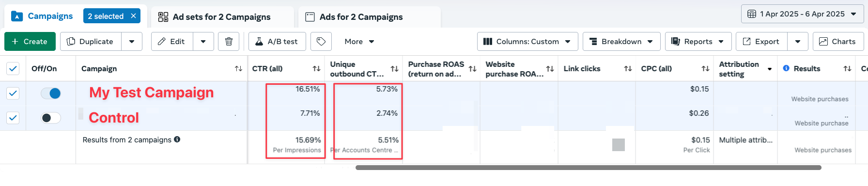The image size is (868, 186).
Task: Click the info icon next to Results from 2 campaigns
Action: pyautogui.click(x=177, y=139)
